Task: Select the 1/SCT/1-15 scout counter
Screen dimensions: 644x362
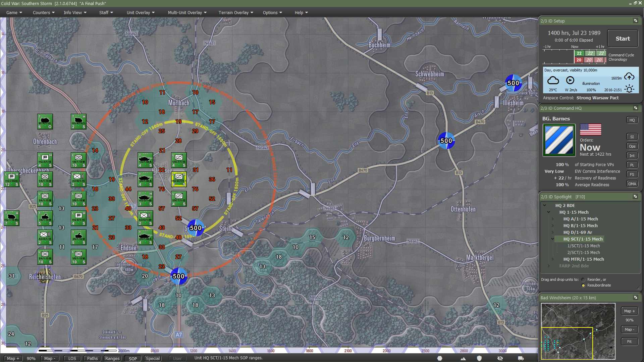Action: click(x=179, y=160)
